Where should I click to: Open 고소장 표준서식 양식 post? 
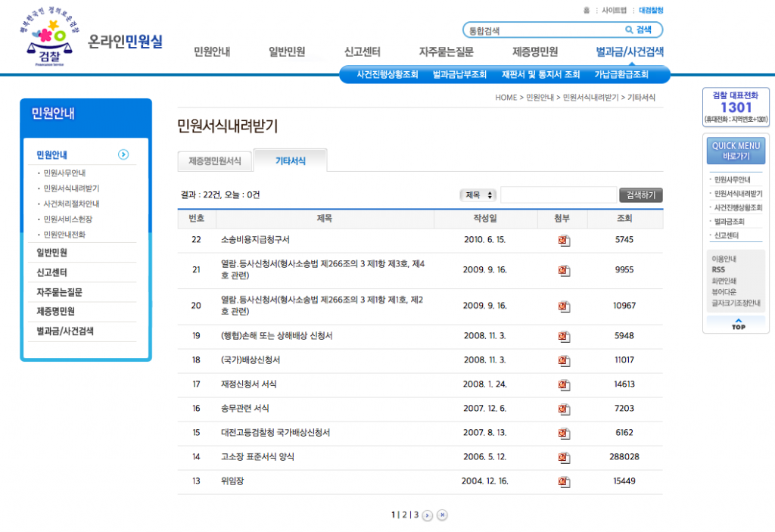(257, 456)
